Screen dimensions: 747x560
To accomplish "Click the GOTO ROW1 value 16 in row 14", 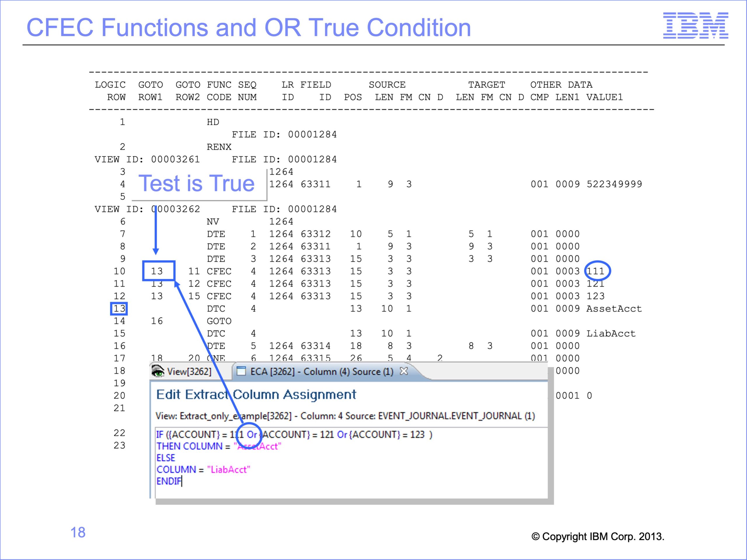I will [157, 321].
